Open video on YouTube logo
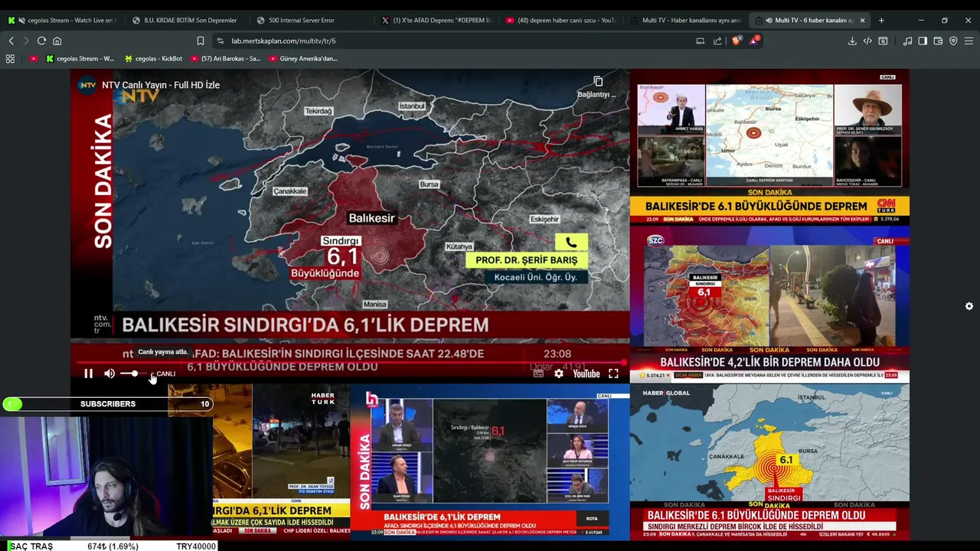The image size is (980, 551). coord(586,373)
